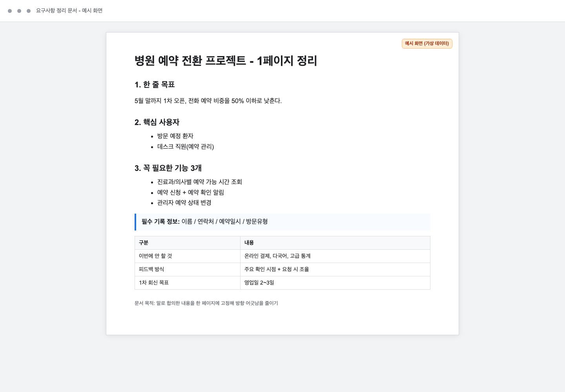This screenshot has width=565, height=392.
Task: Select the main heading 병원 예약 전환 프로젝트
Action: 226,61
